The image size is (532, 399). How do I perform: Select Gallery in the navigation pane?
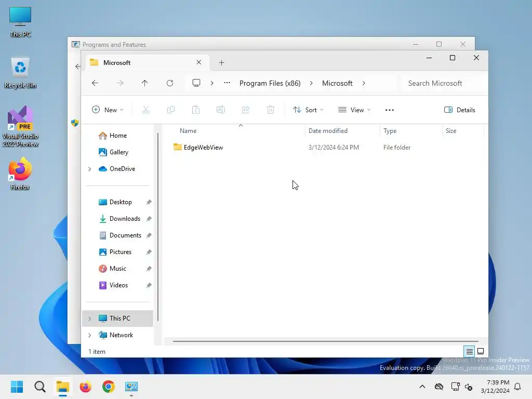118,152
